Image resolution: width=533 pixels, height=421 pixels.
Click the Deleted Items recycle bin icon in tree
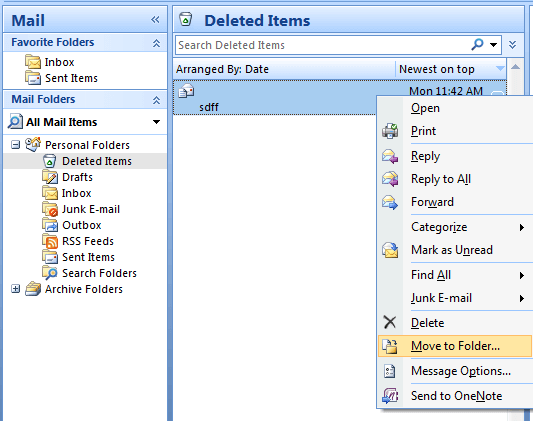50,161
